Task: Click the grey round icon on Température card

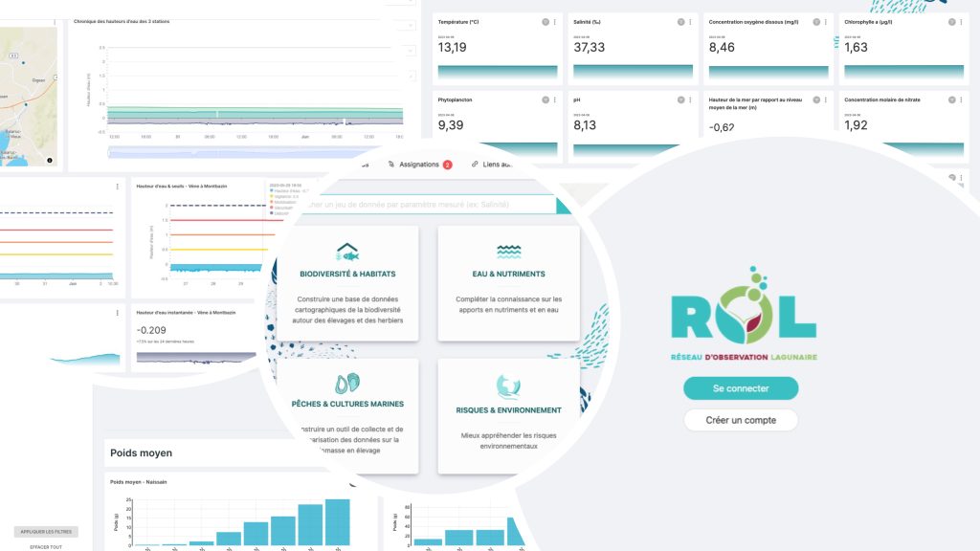Action: 546,22
